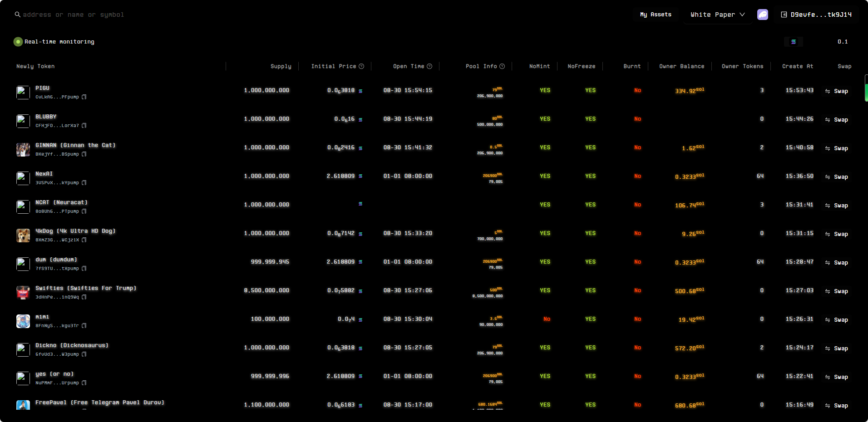The height and width of the screenshot is (422, 868).
Task: Click the Create At column header
Action: coord(797,66)
